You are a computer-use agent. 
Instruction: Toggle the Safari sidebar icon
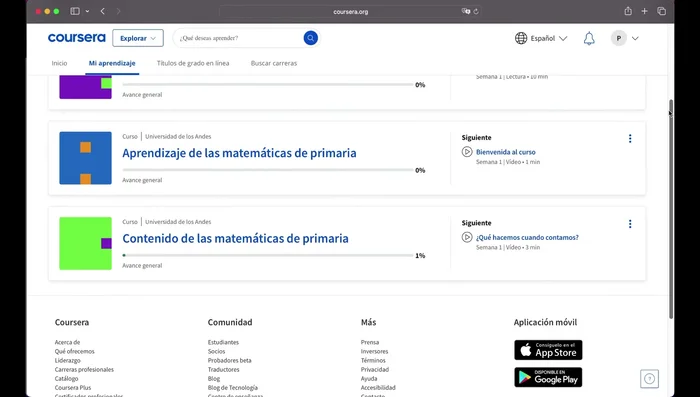click(75, 11)
